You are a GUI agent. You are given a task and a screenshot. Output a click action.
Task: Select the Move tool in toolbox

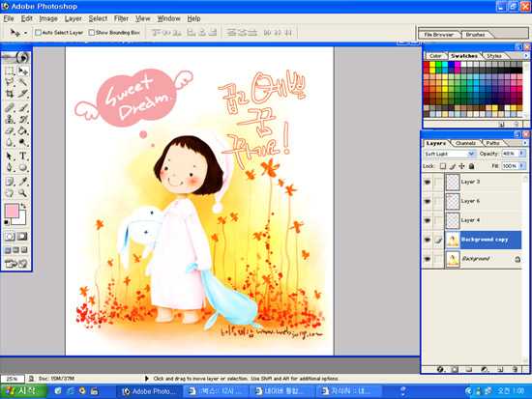point(23,71)
